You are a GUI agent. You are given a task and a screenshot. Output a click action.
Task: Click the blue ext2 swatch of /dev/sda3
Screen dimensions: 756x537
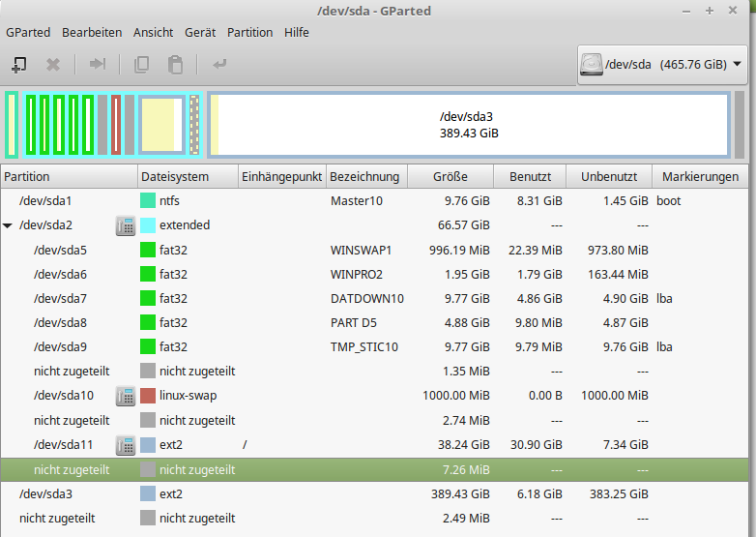click(148, 494)
